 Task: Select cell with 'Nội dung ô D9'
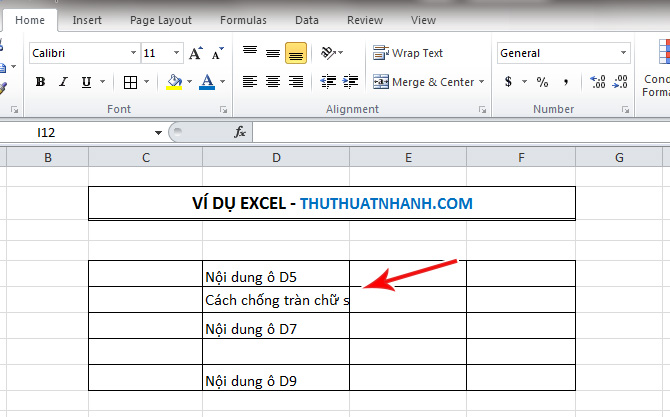pyautogui.click(x=276, y=378)
